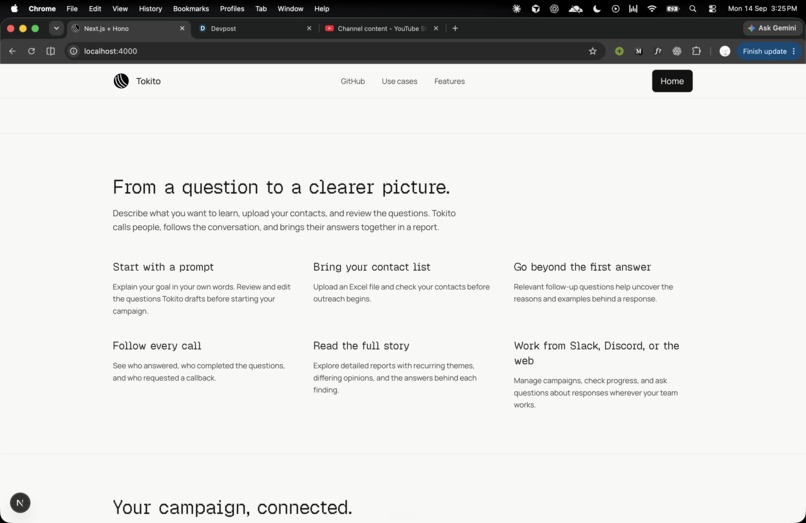Go back to the previous page
Image resolution: width=806 pixels, height=523 pixels.
(x=12, y=51)
